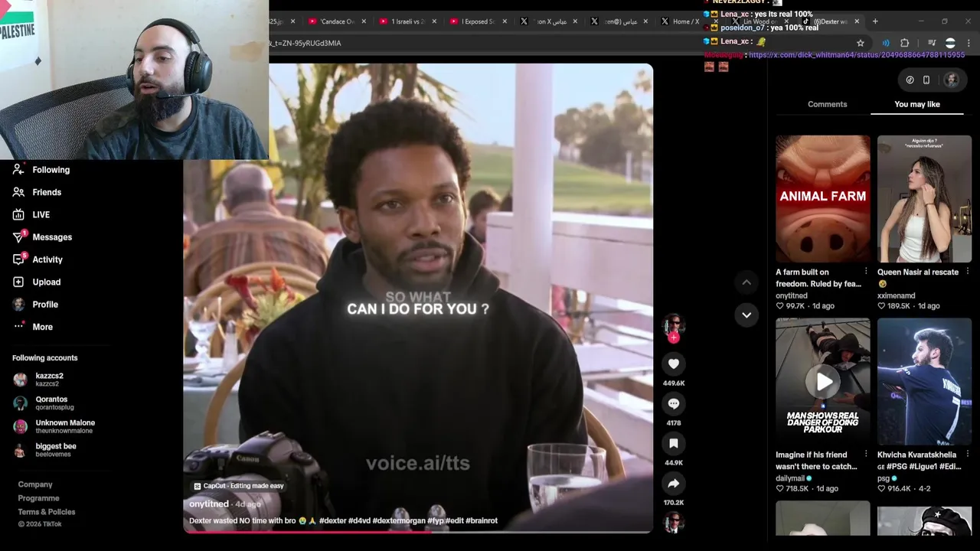Screen dimensions: 980x551
Task: Click the #dextermorgan hashtag in caption
Action: (x=398, y=520)
